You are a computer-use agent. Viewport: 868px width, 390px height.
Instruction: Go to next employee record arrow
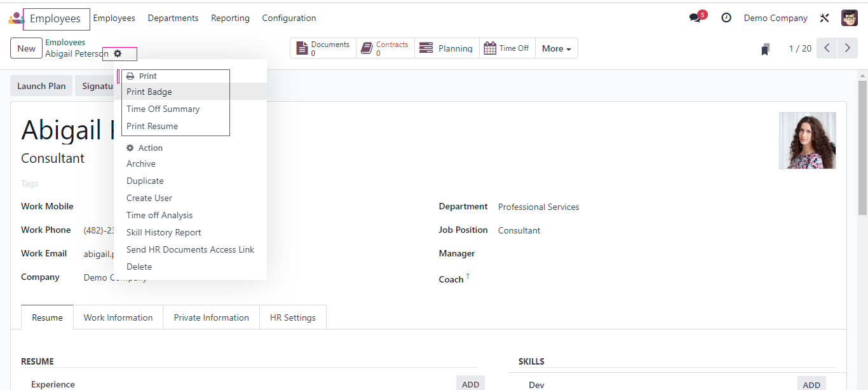pos(847,48)
